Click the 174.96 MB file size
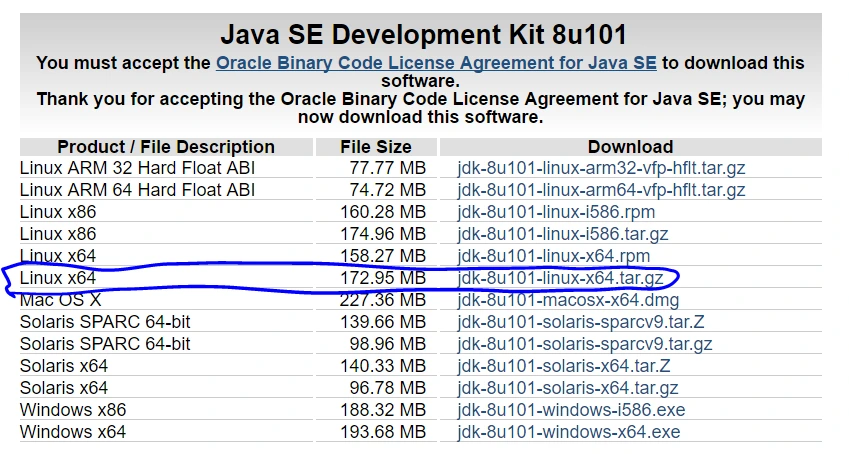 click(x=383, y=234)
